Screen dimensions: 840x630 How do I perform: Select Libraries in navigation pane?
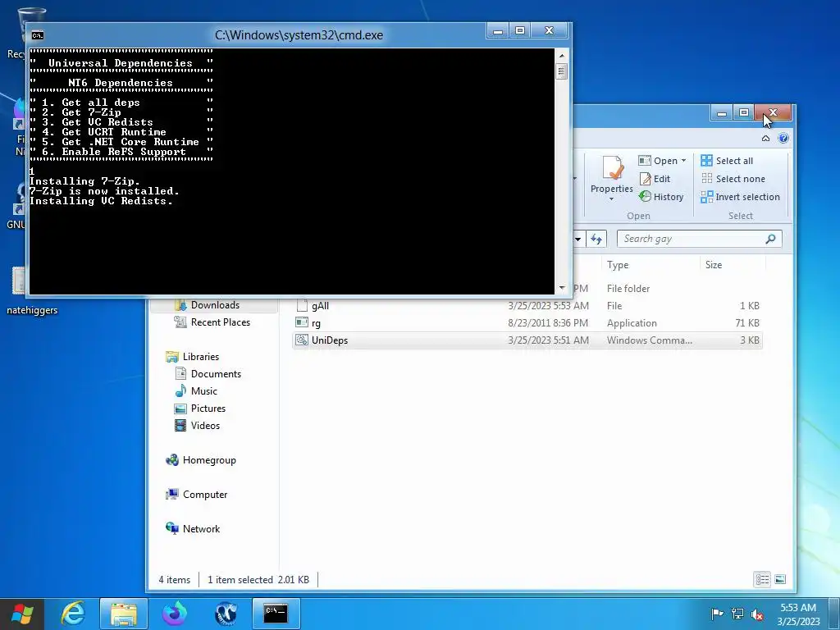pyautogui.click(x=200, y=357)
